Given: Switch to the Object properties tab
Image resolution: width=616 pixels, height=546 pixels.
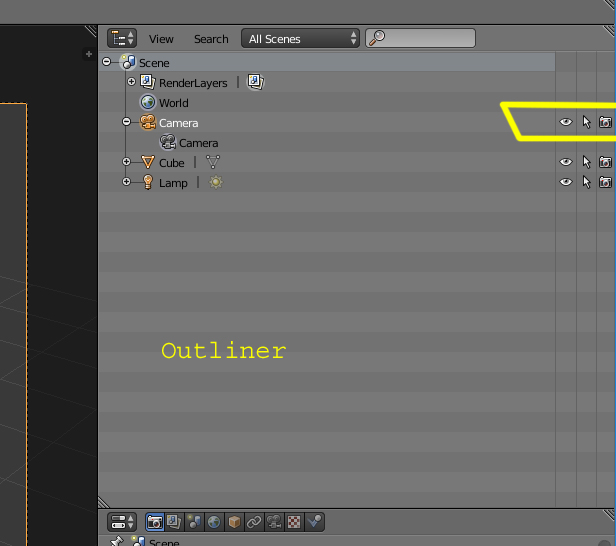Looking at the screenshot, I should pos(234,522).
